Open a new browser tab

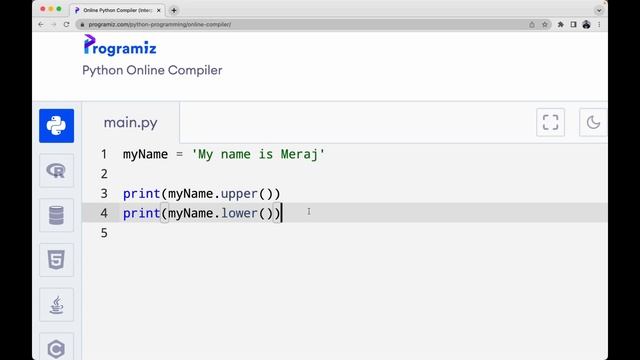click(174, 10)
